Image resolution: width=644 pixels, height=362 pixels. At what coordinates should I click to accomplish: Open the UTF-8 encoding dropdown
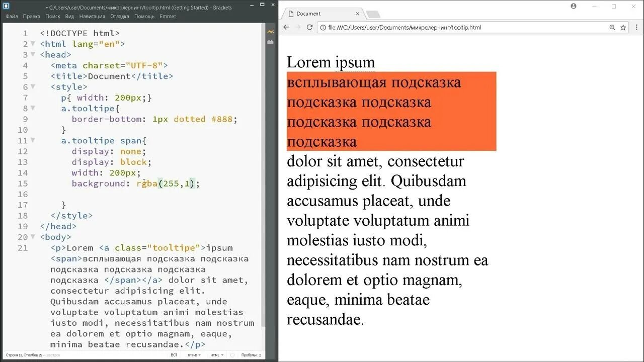[194, 355]
